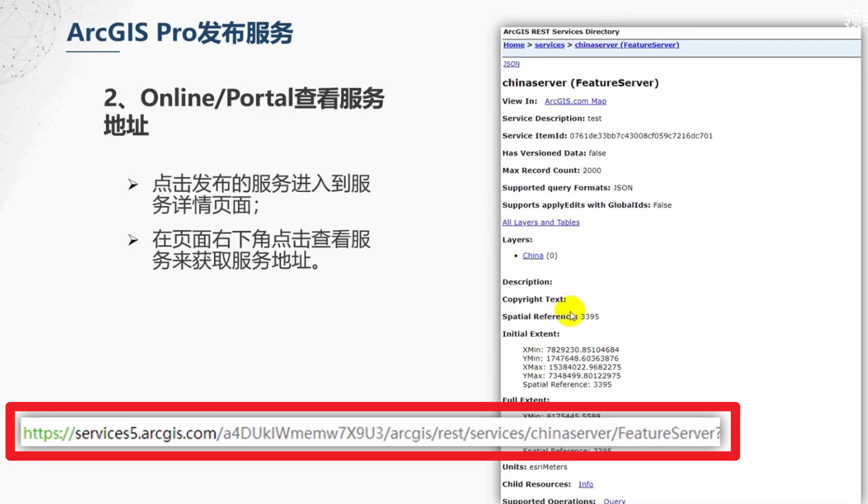Click the Description: label
The height and width of the screenshot is (504, 868).
[527, 282]
